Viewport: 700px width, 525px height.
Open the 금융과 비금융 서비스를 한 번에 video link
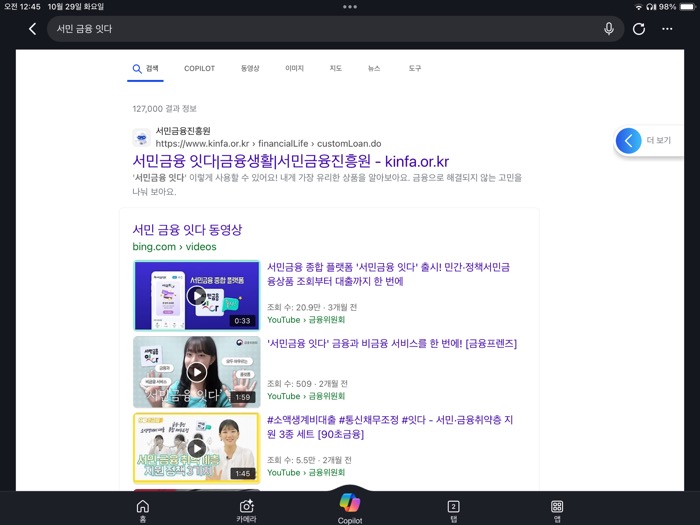[x=392, y=344]
